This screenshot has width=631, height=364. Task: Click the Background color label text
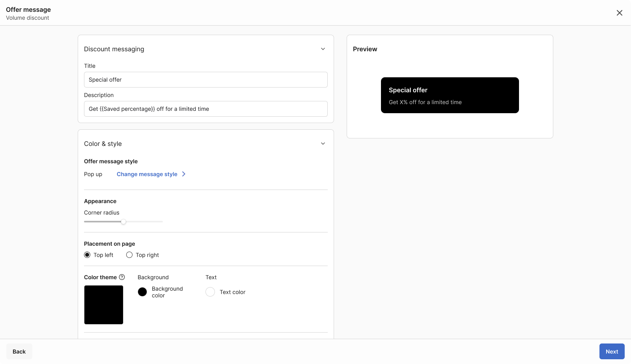pyautogui.click(x=167, y=292)
